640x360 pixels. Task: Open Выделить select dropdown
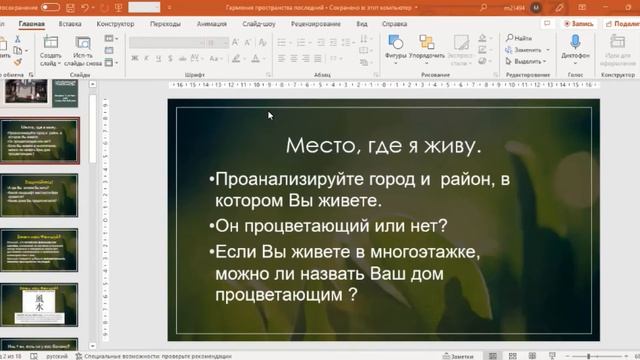(526, 62)
